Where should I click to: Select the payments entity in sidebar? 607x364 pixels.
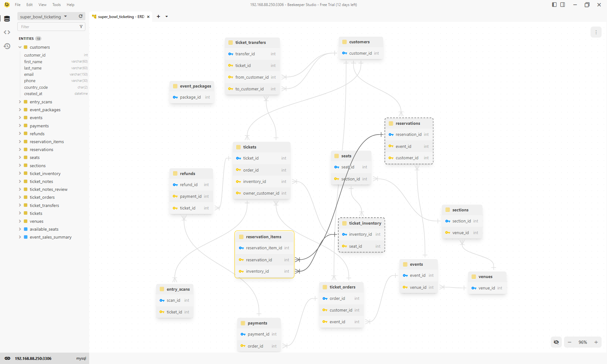click(x=39, y=126)
